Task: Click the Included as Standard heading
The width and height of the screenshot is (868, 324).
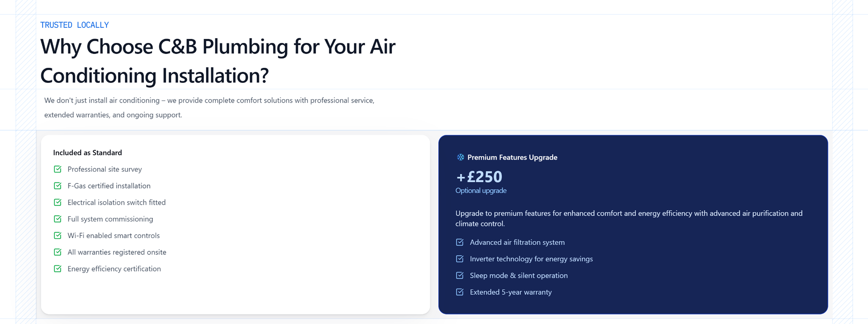Action: point(88,153)
